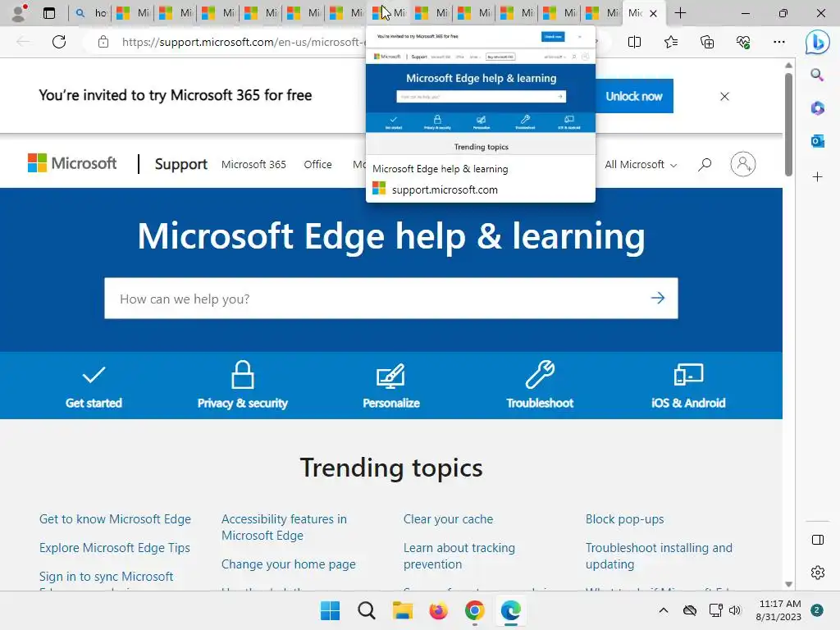Open taskbar clock and date

(779, 610)
